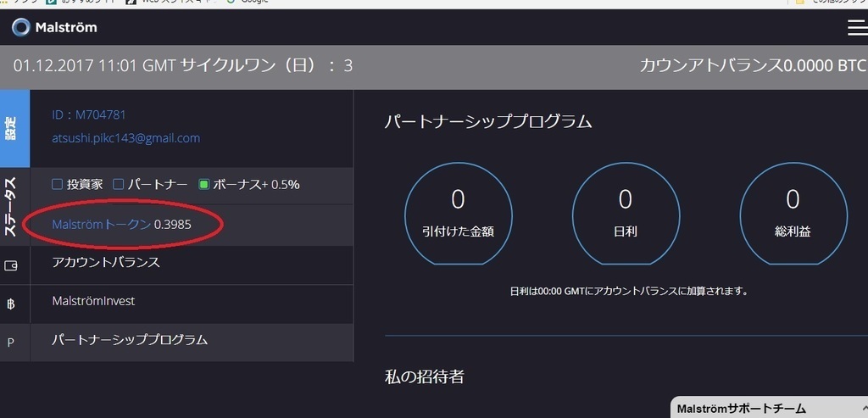Select アカウントバランス menu item
Screen dimensions: 868x418
[192, 265]
